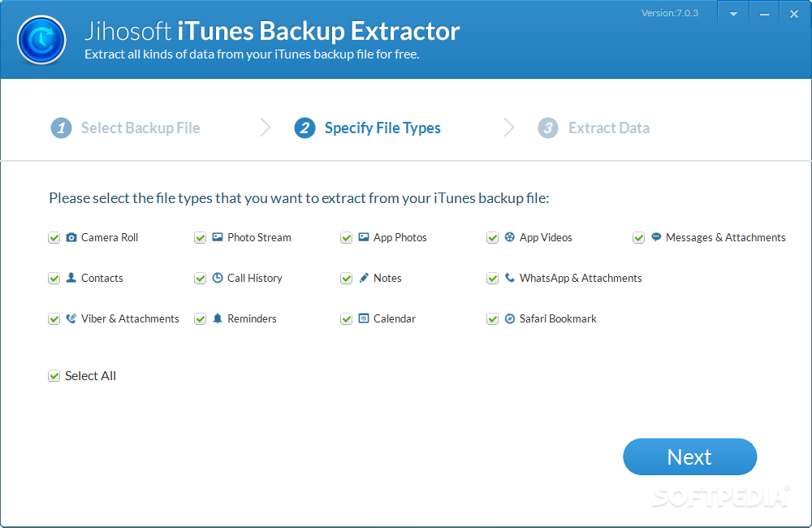Uncheck the Call History checkbox

point(201,279)
